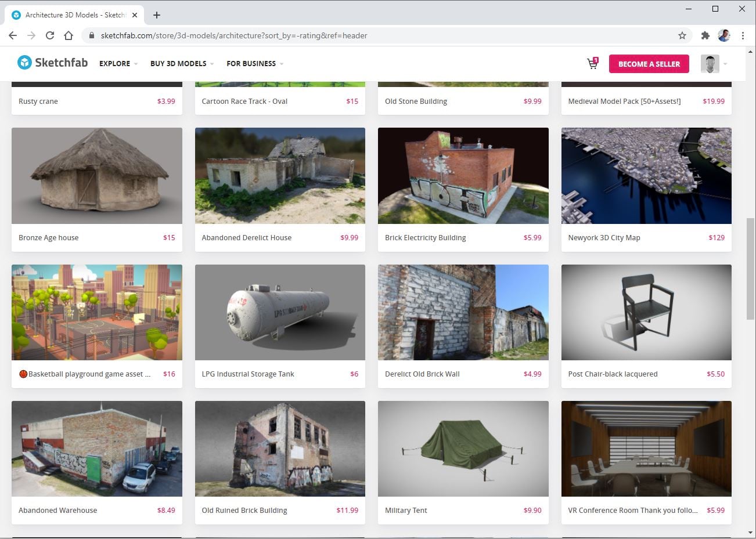
Task: Click the Medieval Model Pack title link
Action: 624,101
